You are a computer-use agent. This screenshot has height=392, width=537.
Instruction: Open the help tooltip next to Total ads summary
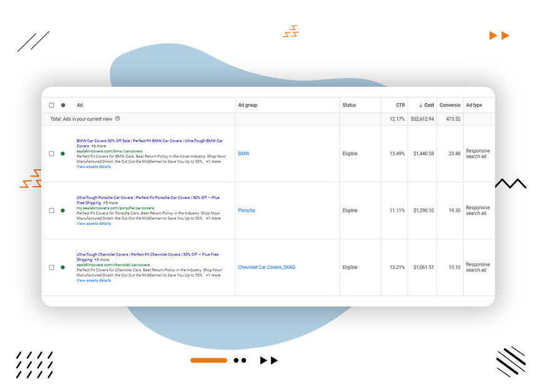tap(117, 117)
